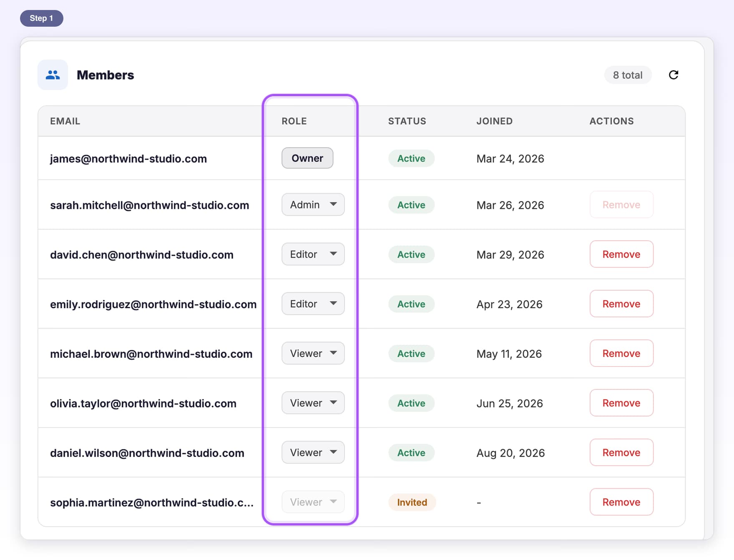Click Active status in olivia.taylor row
The image size is (734, 560).
411,403
